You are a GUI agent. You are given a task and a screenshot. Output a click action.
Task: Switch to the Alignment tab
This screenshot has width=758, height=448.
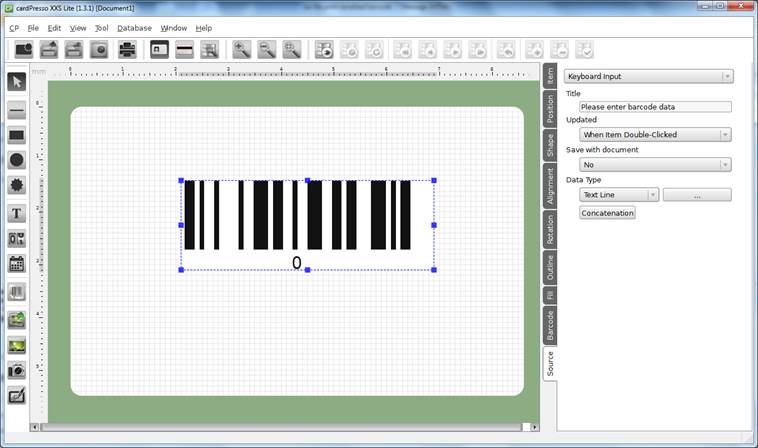550,186
